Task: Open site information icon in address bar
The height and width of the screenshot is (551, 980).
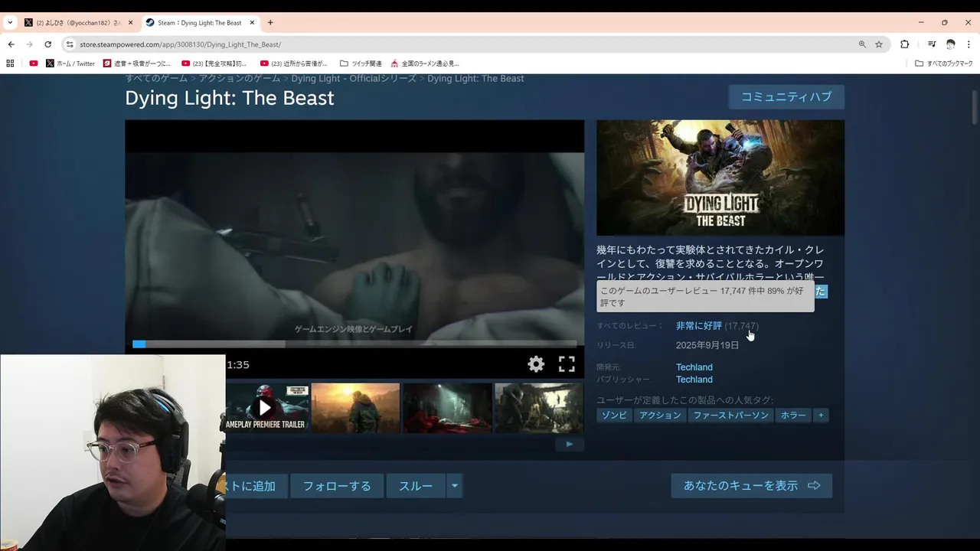Action: [x=70, y=44]
